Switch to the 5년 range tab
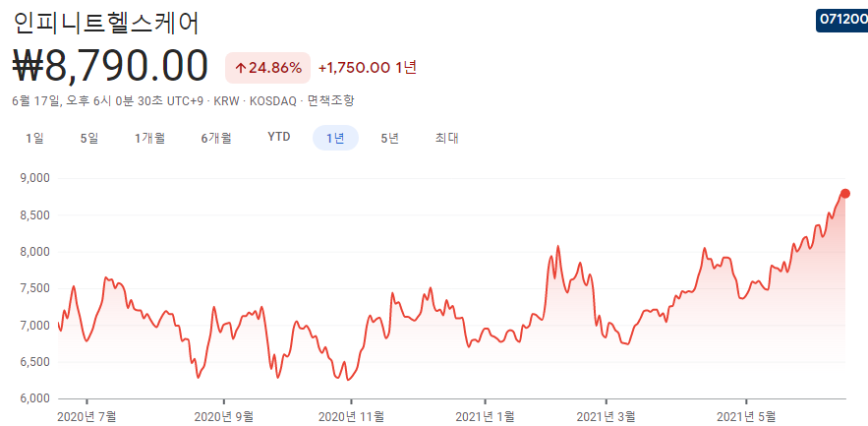This screenshot has width=868, height=426. coord(389,138)
